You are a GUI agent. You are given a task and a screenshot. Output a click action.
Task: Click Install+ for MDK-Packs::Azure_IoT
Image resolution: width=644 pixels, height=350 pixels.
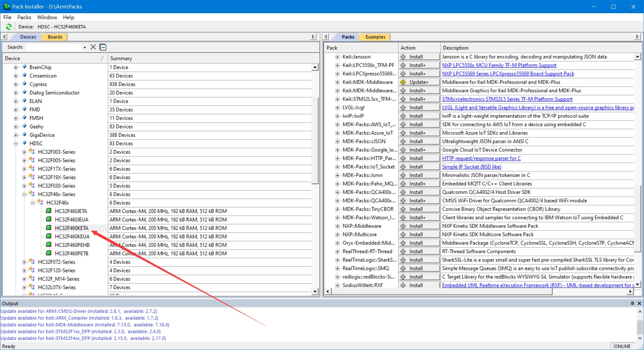click(x=419, y=133)
